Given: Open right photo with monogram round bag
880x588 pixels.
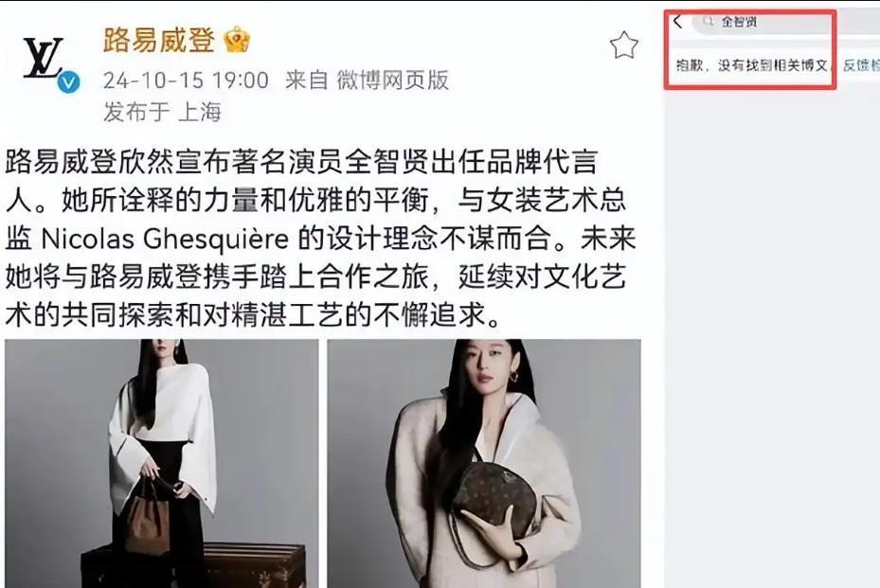Looking at the screenshot, I should (x=484, y=463).
